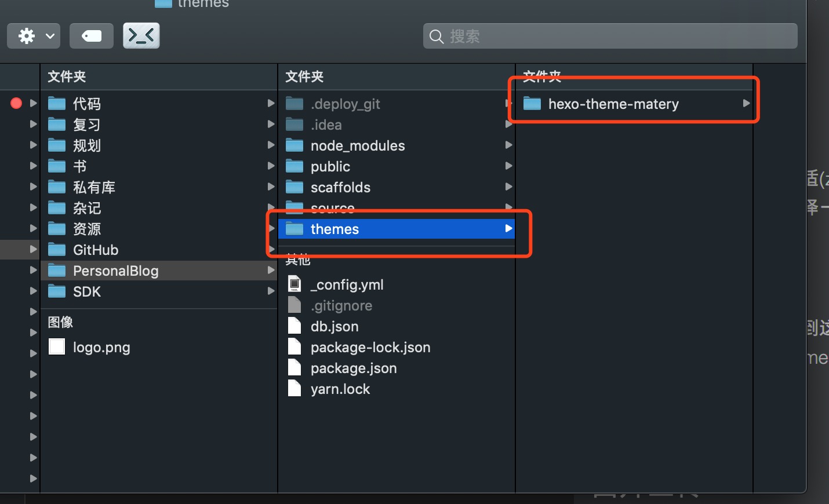Click the magnifier icon in search field
Image resolution: width=829 pixels, height=504 pixels.
click(x=437, y=36)
